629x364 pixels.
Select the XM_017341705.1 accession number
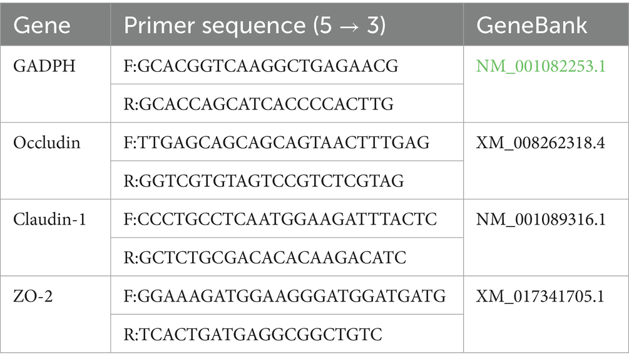pos(540,296)
